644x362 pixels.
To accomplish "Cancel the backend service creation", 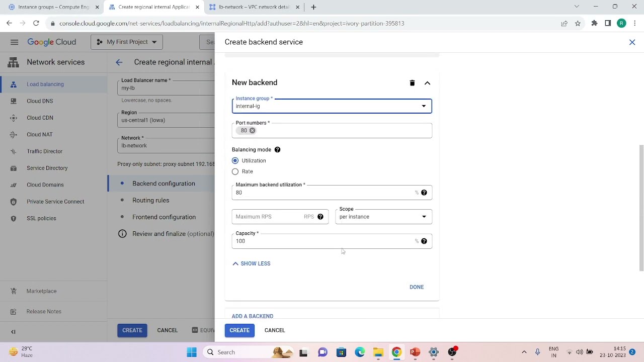I will [275, 330].
